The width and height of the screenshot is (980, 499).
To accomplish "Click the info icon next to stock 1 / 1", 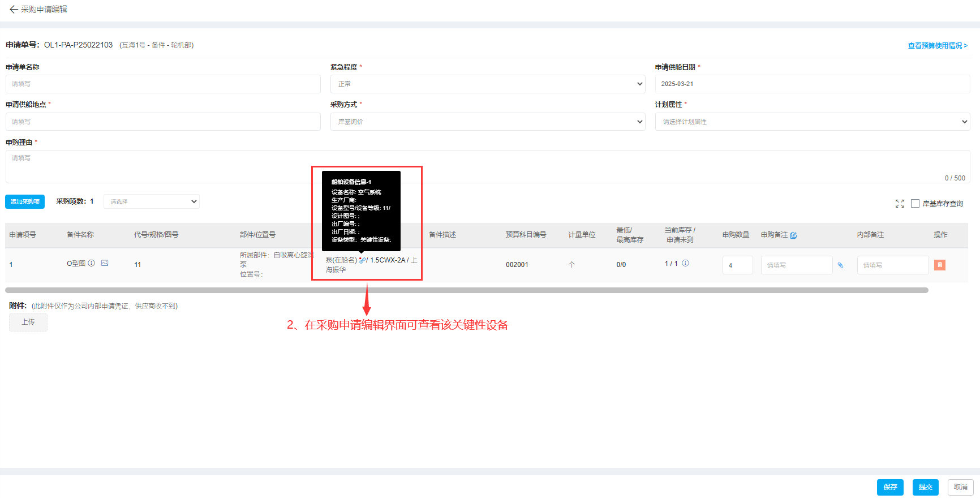I will pos(685,263).
